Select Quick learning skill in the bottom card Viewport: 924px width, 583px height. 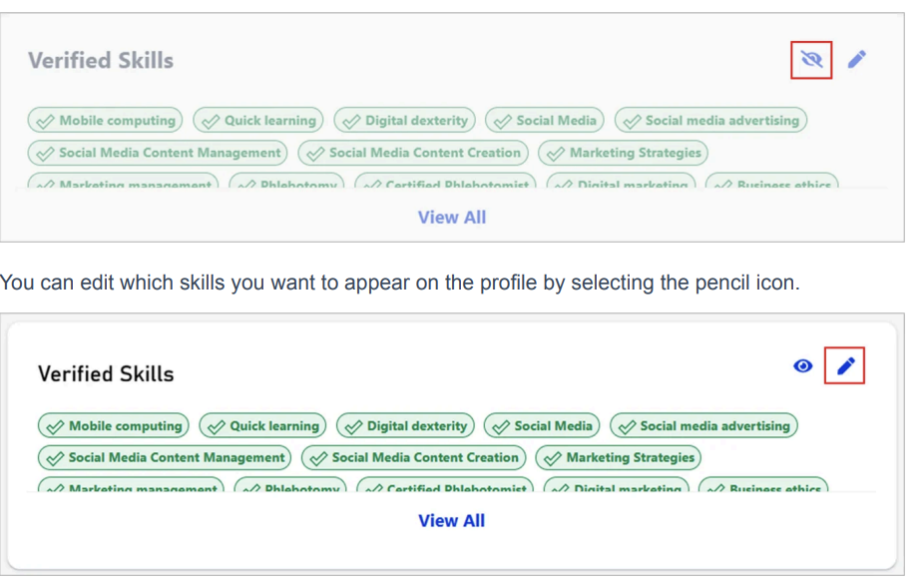click(x=261, y=425)
